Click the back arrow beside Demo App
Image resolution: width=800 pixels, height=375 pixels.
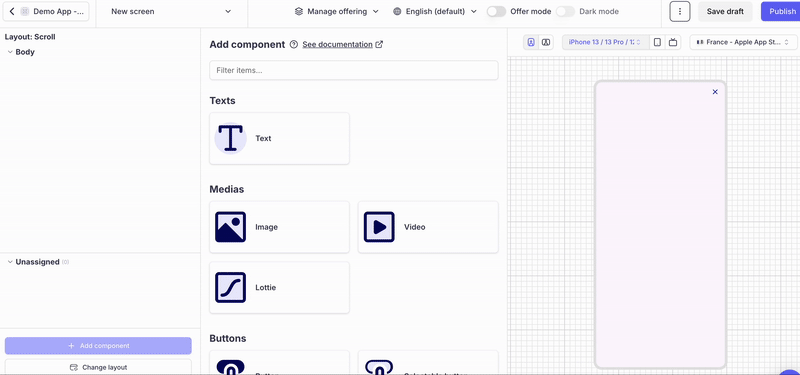[x=12, y=11]
